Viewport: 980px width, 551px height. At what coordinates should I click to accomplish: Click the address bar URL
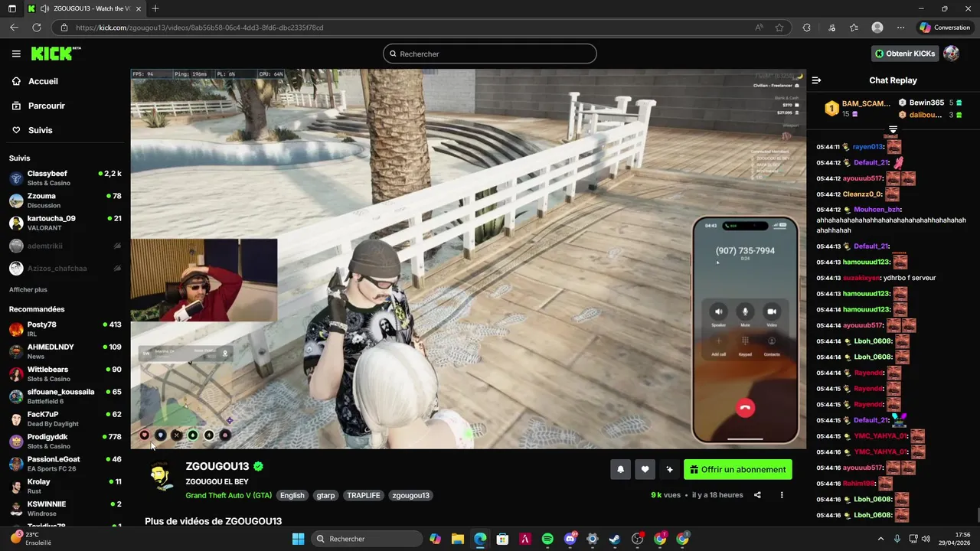(x=199, y=28)
